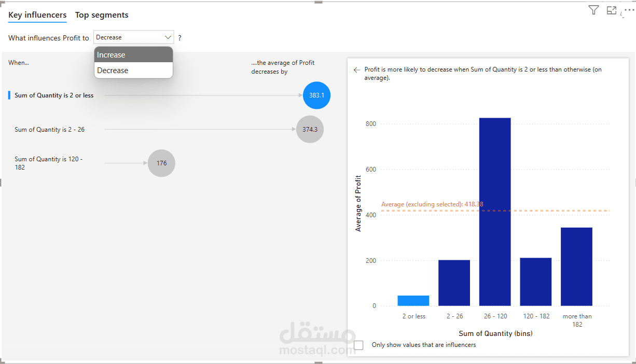636x364 pixels.
Task: Click the question mark after dropdown
Action: click(180, 38)
